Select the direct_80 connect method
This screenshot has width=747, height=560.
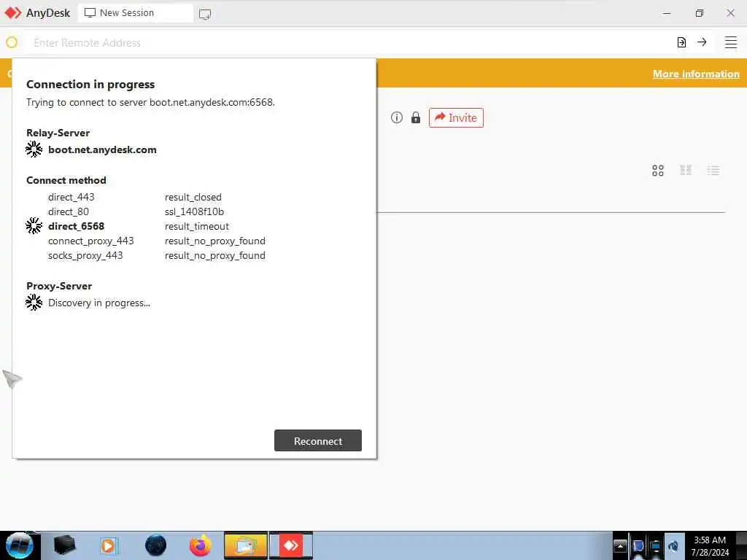[x=69, y=211]
